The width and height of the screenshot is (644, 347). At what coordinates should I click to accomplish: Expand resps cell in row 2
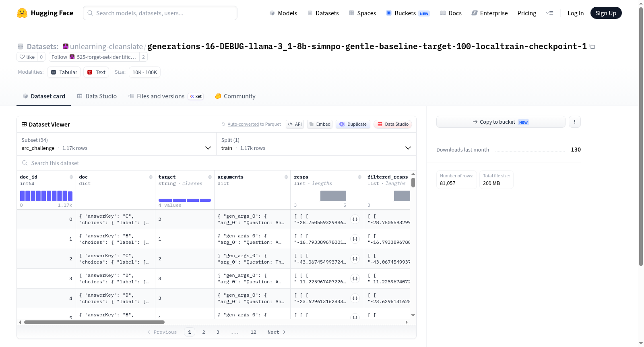point(355,259)
